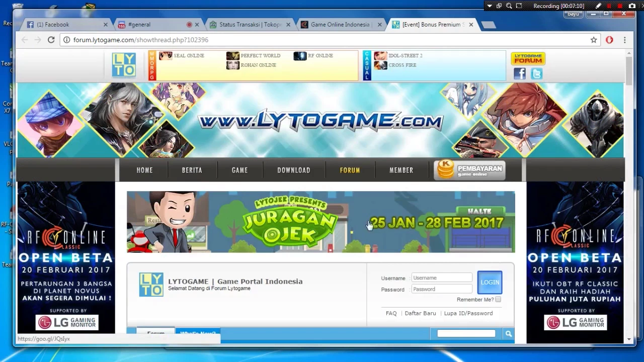This screenshot has height=362, width=644.
Task: Open the Lupa ID/Password link
Action: (x=468, y=313)
